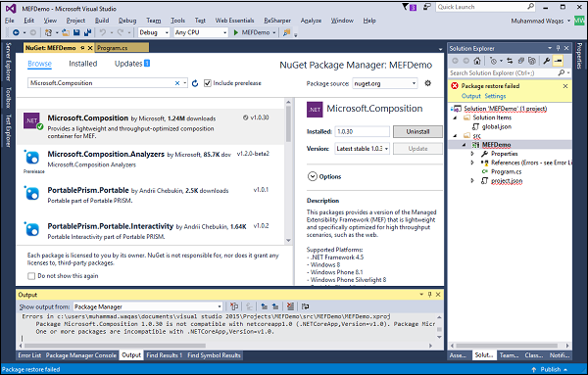Open Debug configuration dropdown

(154, 32)
